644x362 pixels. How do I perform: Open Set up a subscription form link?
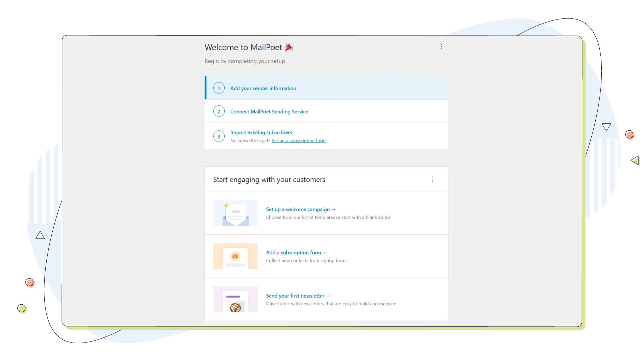(x=298, y=140)
